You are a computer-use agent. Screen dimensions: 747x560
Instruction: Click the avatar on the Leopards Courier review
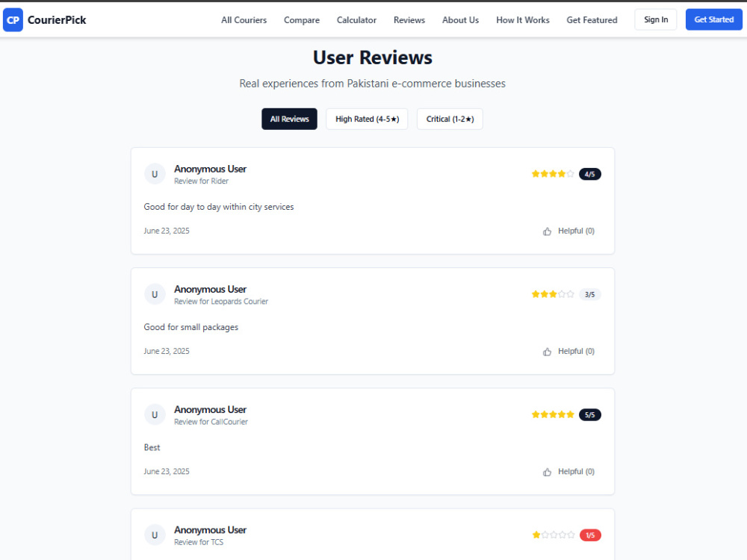click(x=155, y=295)
